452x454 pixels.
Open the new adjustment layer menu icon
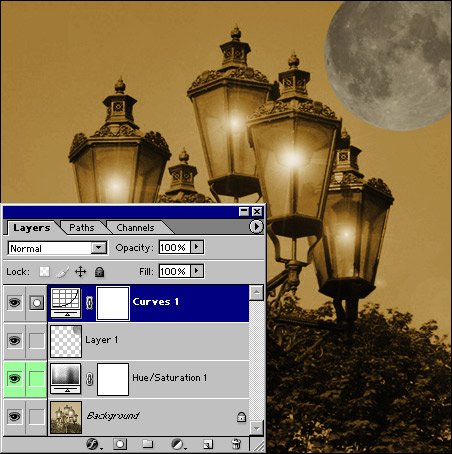click(178, 444)
